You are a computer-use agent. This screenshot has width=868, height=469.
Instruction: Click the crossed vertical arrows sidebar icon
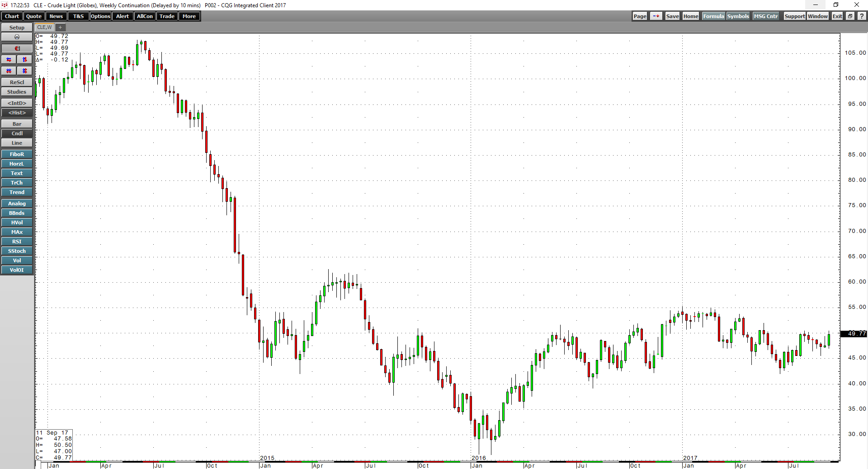click(x=24, y=71)
